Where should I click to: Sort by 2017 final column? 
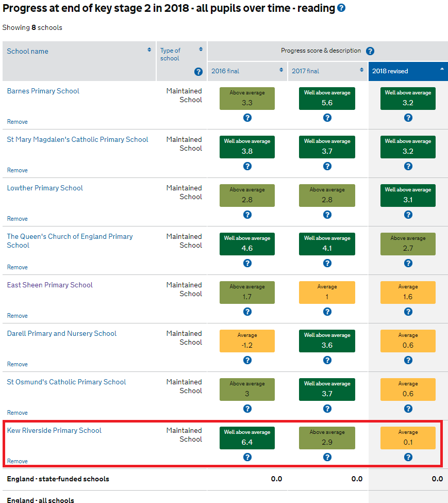362,70
